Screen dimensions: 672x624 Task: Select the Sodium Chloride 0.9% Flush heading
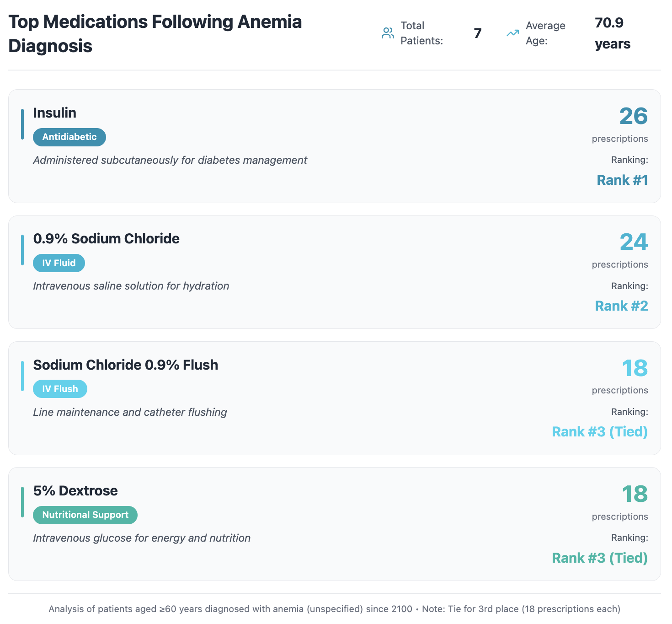tap(126, 365)
